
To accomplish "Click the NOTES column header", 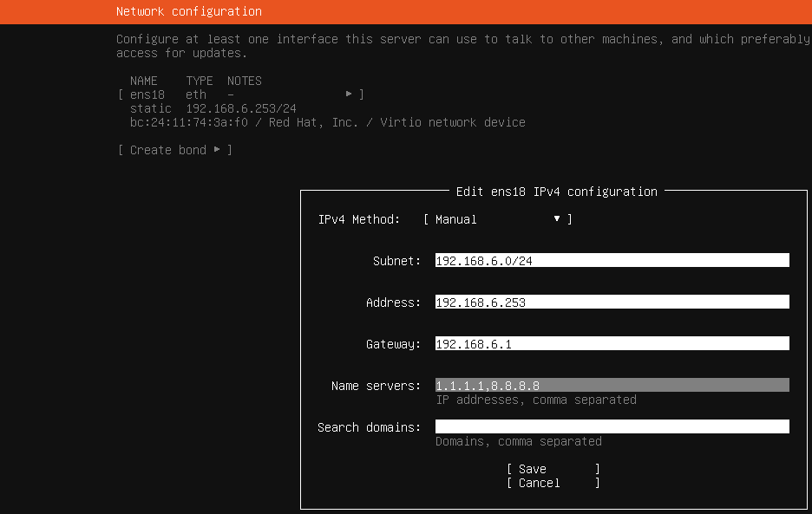I will pos(244,81).
